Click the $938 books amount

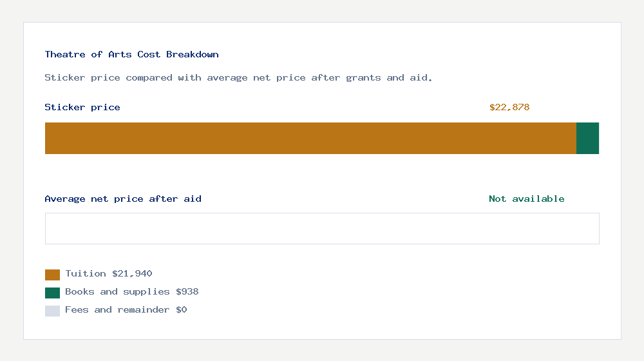click(x=187, y=292)
